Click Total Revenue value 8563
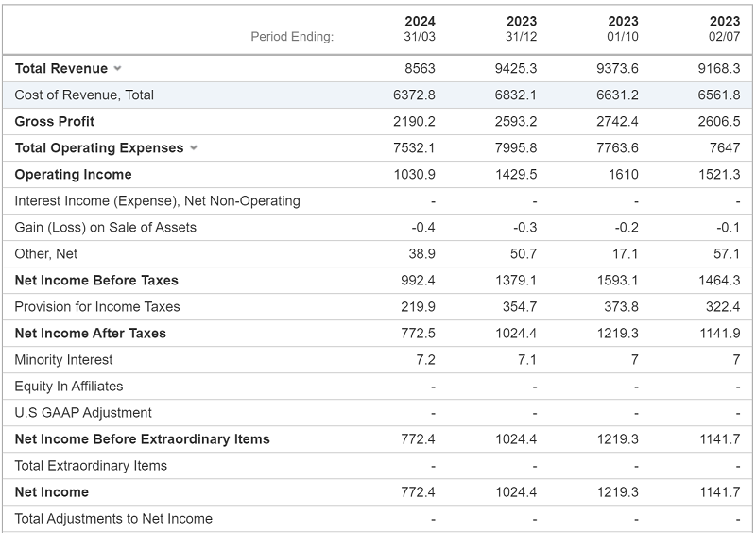This screenshot has width=756, height=533. point(420,69)
